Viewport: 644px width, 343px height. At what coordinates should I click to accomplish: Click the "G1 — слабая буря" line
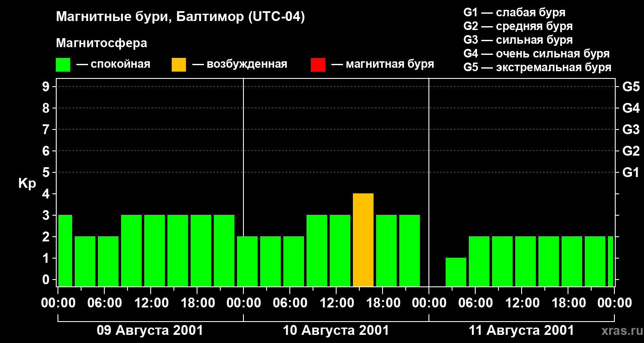[x=514, y=12]
